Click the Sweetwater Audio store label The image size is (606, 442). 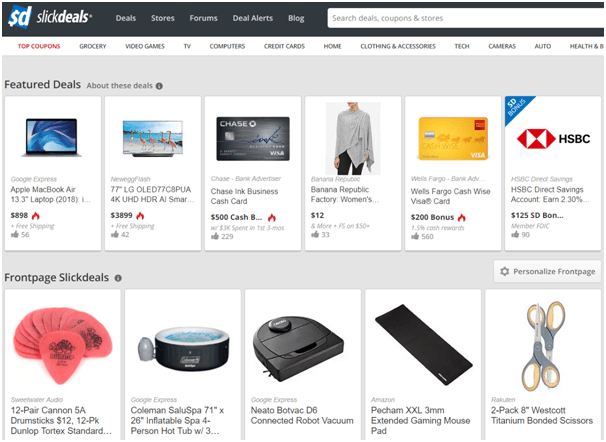point(37,400)
